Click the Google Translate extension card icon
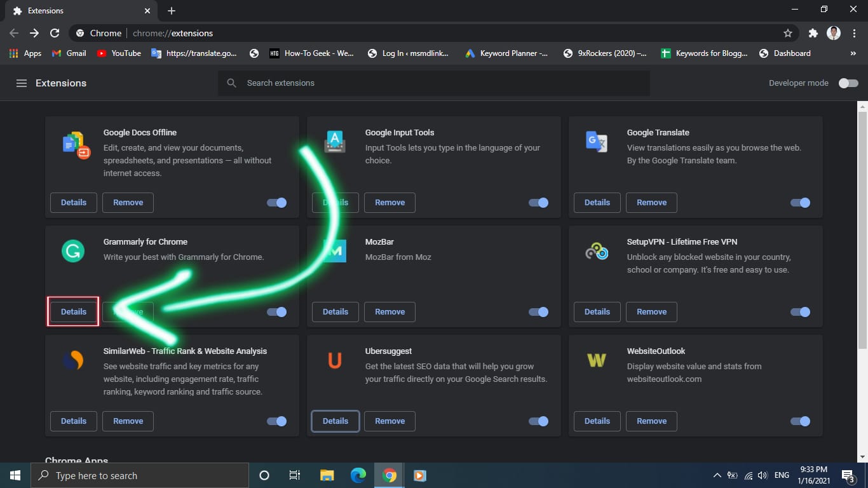Image resolution: width=868 pixels, height=488 pixels. tap(597, 141)
